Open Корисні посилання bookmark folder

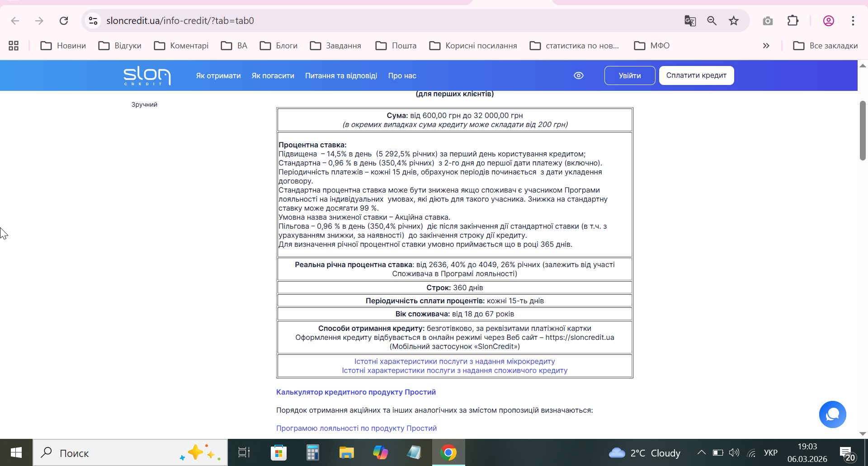coord(473,46)
